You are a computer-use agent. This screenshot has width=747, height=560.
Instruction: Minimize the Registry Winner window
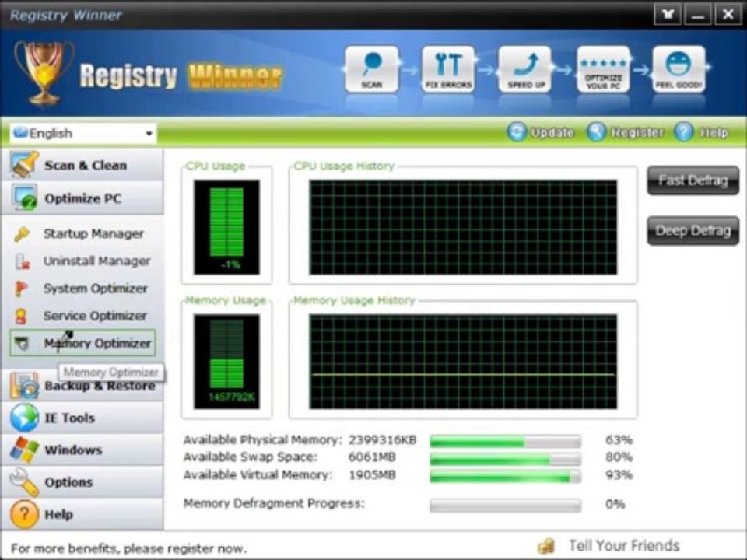coord(698,14)
